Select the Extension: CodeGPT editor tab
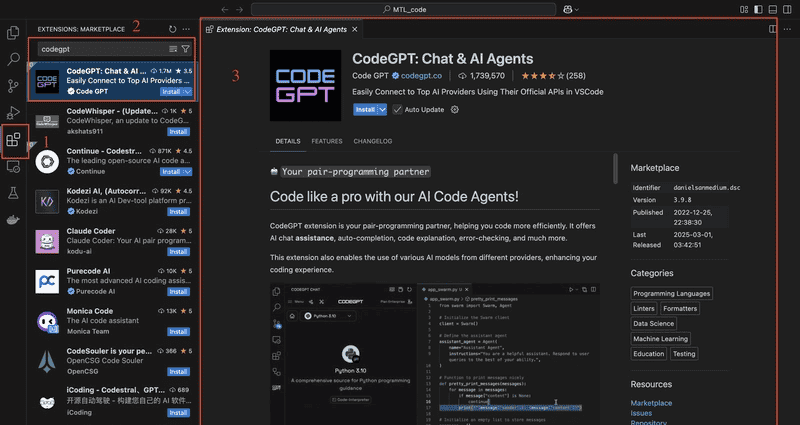 pos(283,29)
